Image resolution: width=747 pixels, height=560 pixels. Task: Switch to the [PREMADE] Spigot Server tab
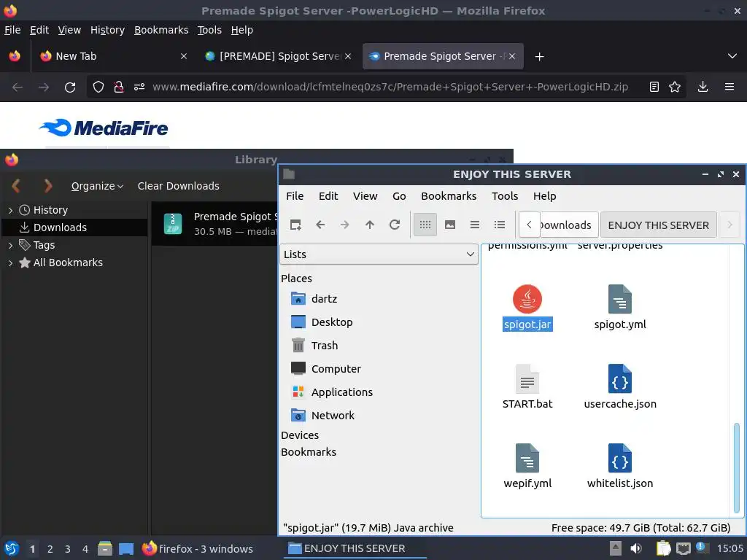(278, 56)
